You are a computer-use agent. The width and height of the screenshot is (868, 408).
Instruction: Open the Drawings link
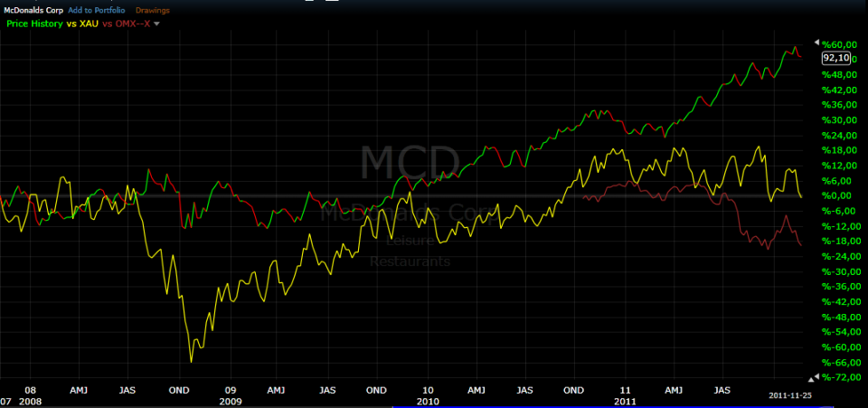tap(153, 11)
